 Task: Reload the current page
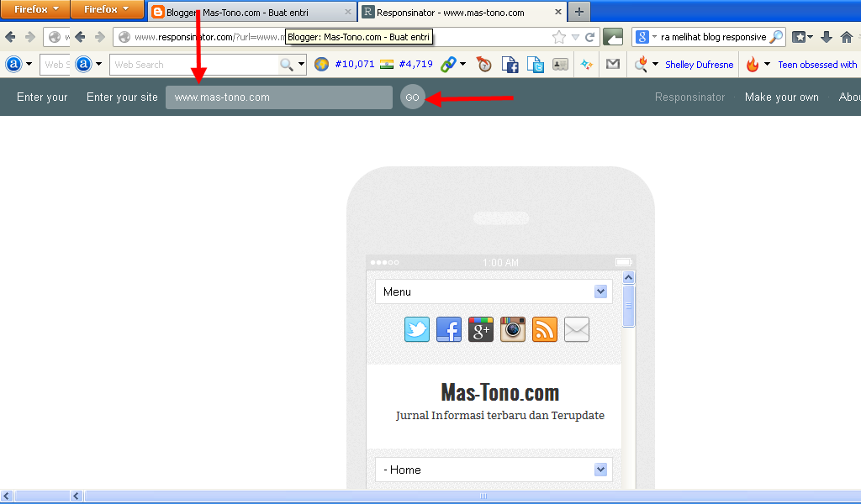(x=589, y=37)
